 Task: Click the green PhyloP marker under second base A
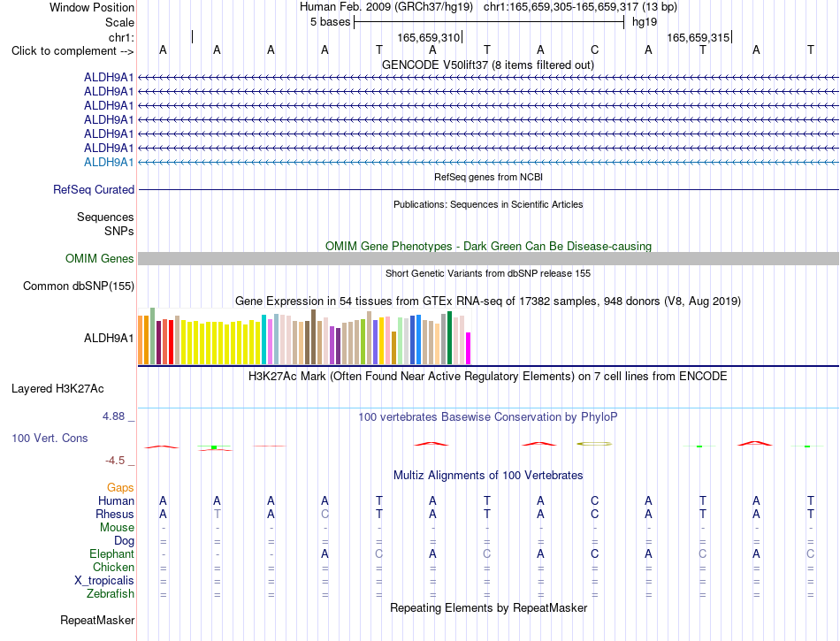pos(214,447)
